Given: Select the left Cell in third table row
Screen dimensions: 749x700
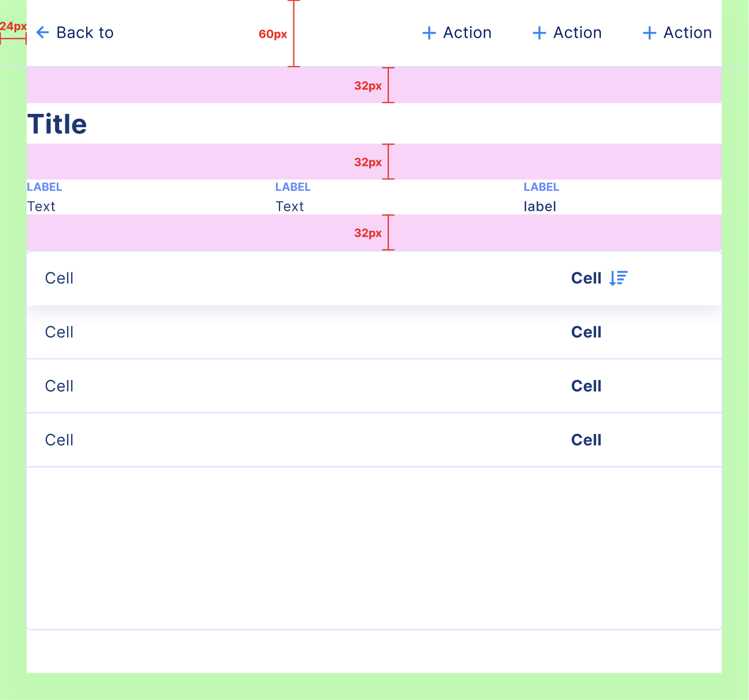Looking at the screenshot, I should tap(59, 386).
